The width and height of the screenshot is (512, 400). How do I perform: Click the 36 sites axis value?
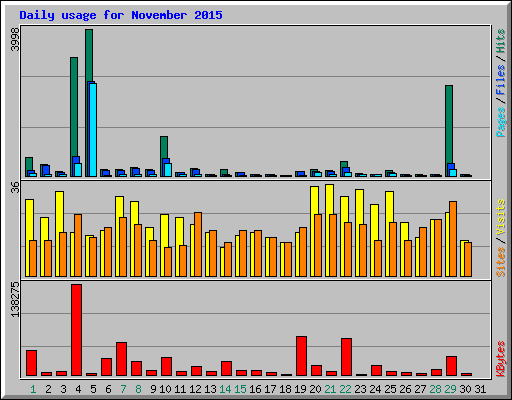tap(15, 187)
